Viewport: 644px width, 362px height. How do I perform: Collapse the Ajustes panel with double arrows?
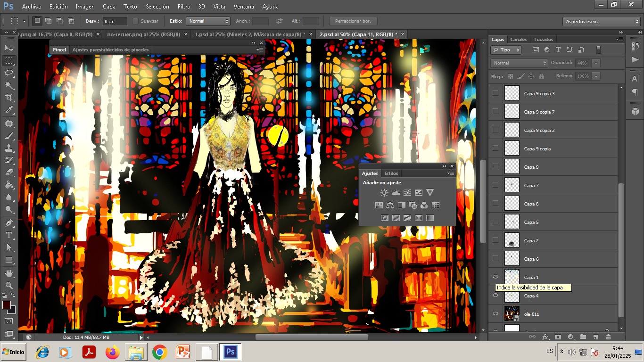(x=444, y=166)
